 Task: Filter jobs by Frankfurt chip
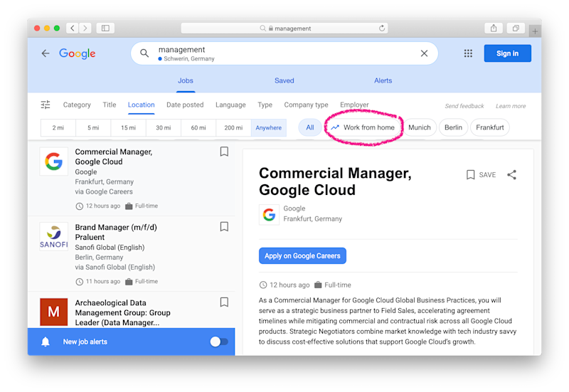coord(490,127)
